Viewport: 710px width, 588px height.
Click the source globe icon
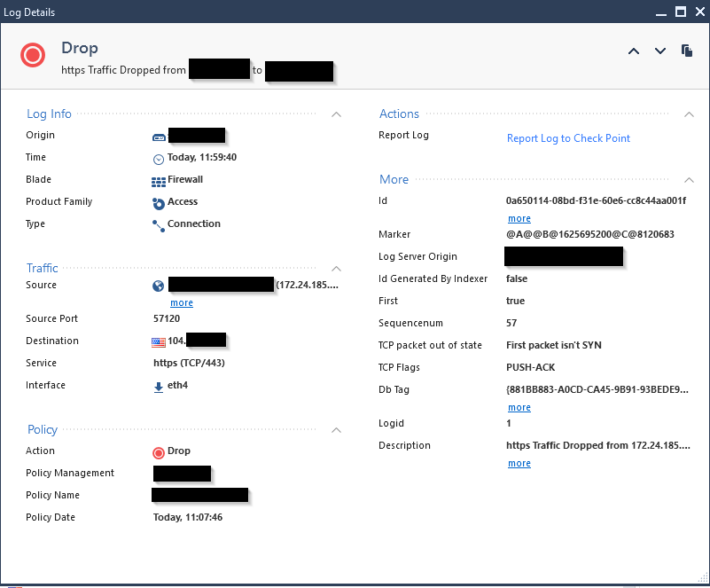pos(159,286)
